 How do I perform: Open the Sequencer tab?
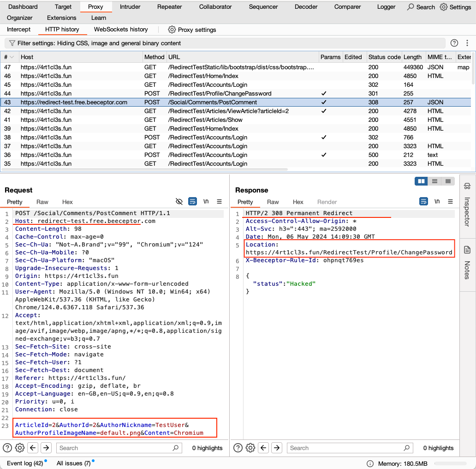coord(263,7)
